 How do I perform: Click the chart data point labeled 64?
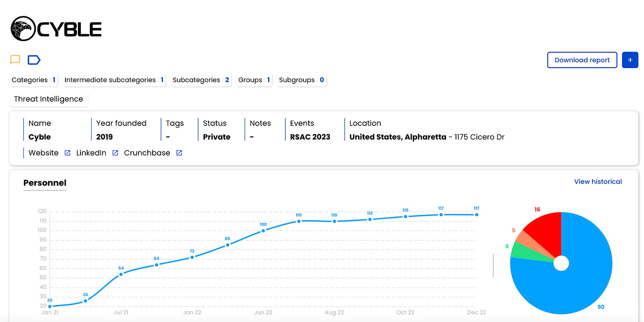(x=157, y=265)
